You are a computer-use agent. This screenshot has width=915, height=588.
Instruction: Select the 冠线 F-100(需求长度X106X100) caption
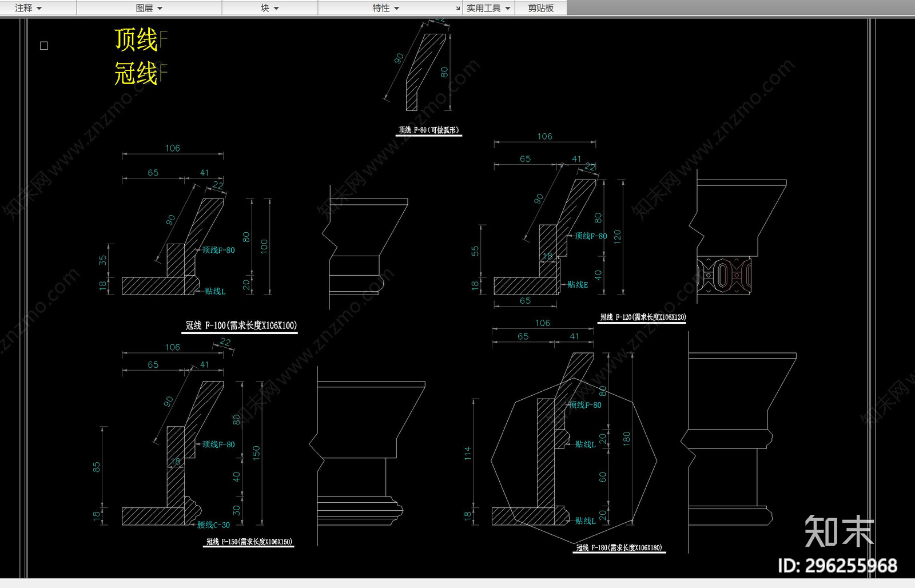coord(241,325)
